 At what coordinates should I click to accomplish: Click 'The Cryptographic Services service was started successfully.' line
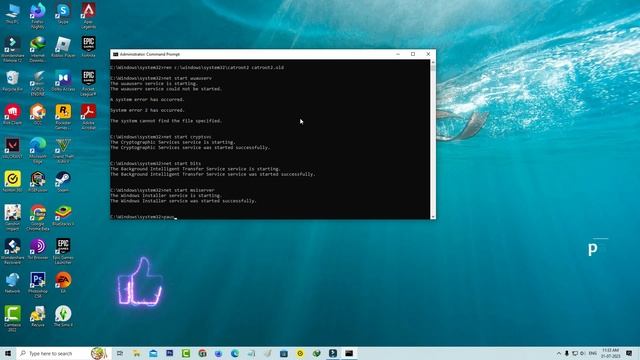coord(190,147)
